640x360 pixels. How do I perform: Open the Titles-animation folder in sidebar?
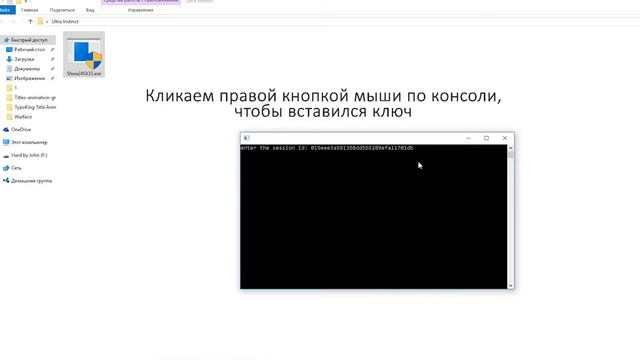coord(35,98)
